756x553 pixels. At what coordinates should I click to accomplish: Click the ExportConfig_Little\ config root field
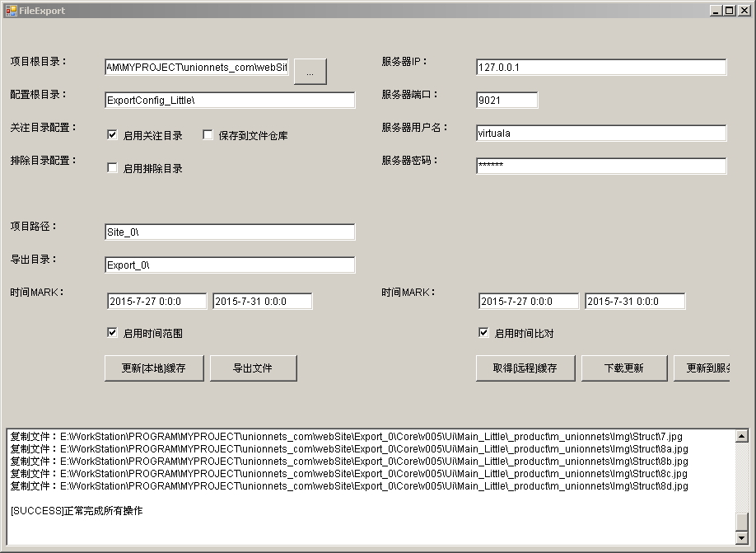pyautogui.click(x=230, y=101)
